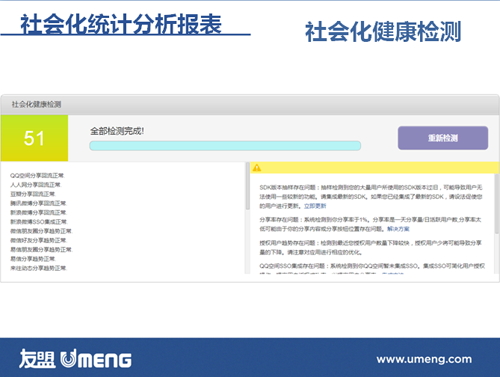This screenshot has height=377, width=500.
Task: Click the 授权用户趋势存在问题 issue paragraph
Action: 370,247
